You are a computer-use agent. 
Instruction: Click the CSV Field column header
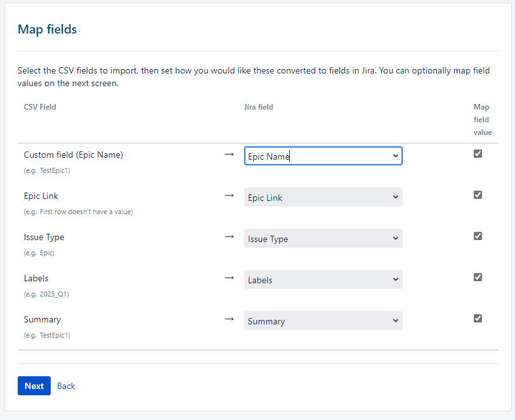coord(40,107)
